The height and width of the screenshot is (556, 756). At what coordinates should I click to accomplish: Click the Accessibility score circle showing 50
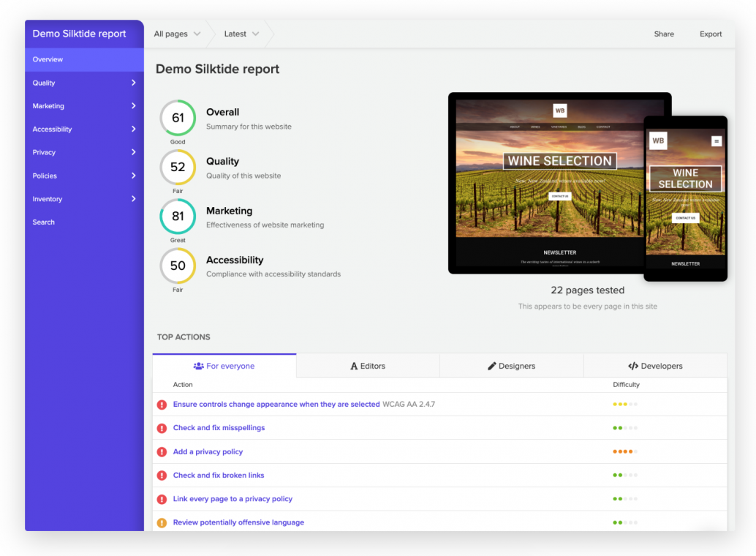tap(178, 266)
